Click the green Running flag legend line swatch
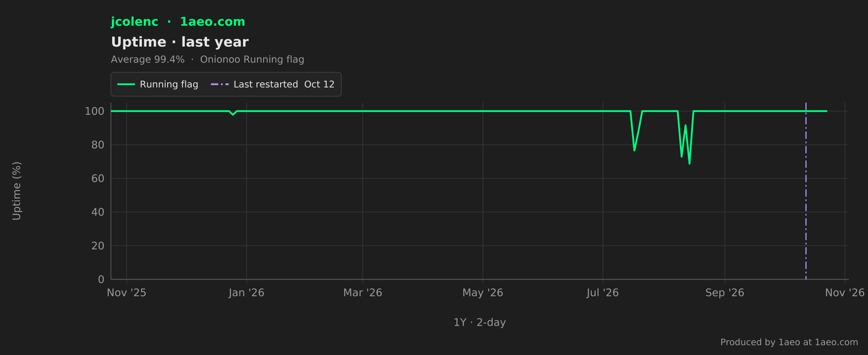This screenshot has height=355, width=868. (126, 84)
